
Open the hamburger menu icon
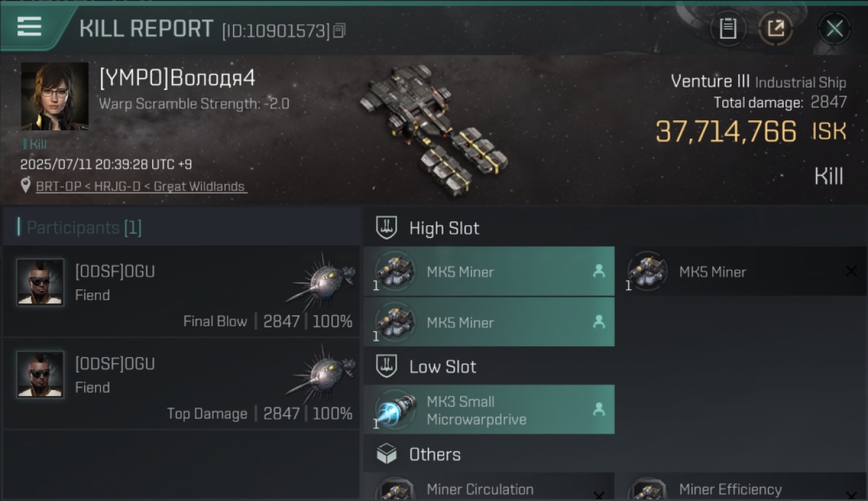tap(29, 27)
